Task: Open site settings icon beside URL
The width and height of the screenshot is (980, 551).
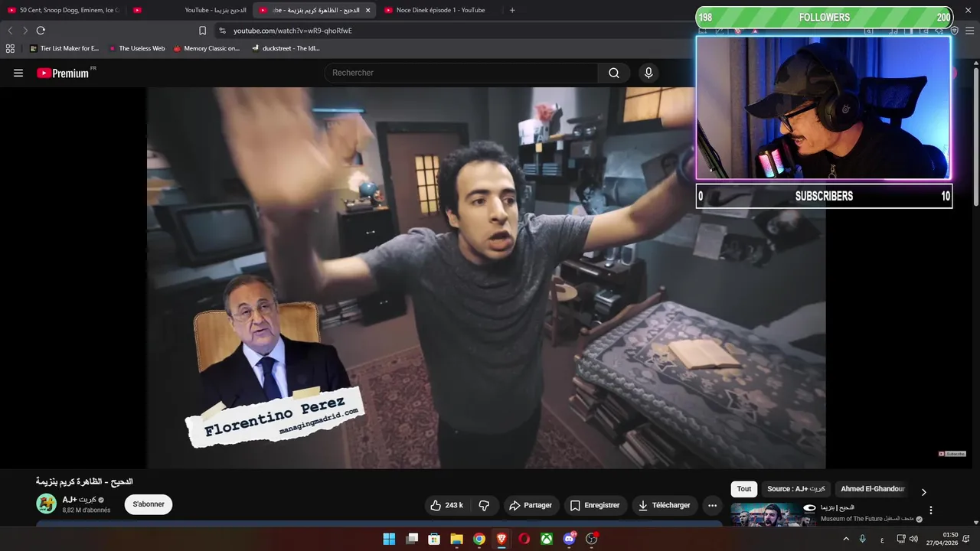Action: point(222,31)
